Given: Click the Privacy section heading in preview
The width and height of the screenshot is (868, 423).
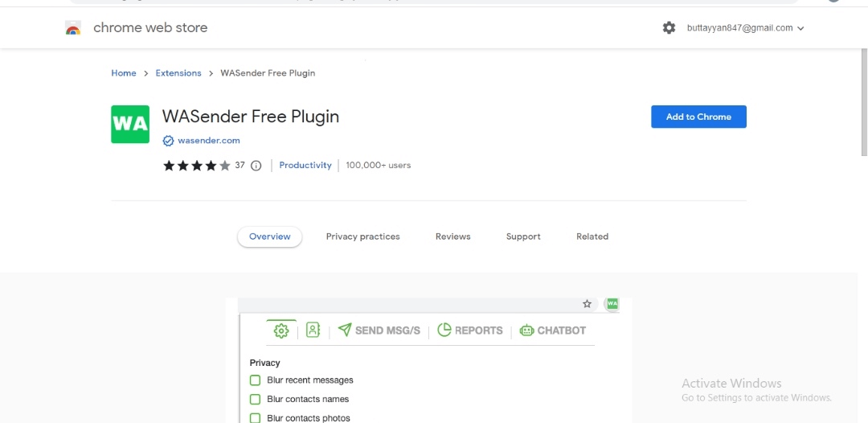Looking at the screenshot, I should pos(264,363).
